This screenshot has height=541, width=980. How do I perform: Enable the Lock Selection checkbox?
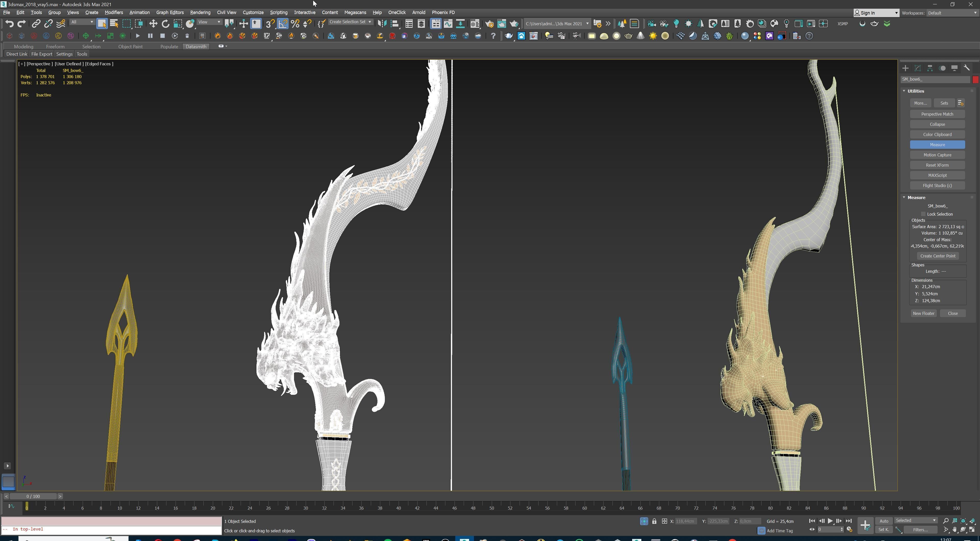pyautogui.click(x=923, y=214)
